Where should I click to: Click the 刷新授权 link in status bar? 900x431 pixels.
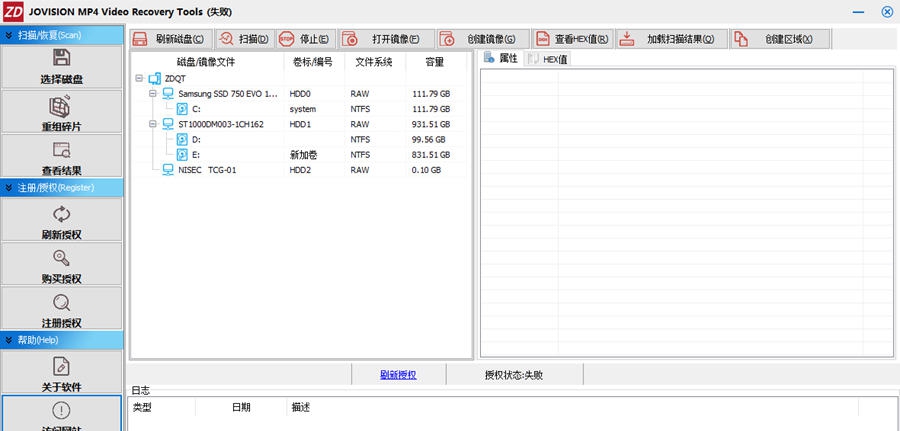[398, 375]
